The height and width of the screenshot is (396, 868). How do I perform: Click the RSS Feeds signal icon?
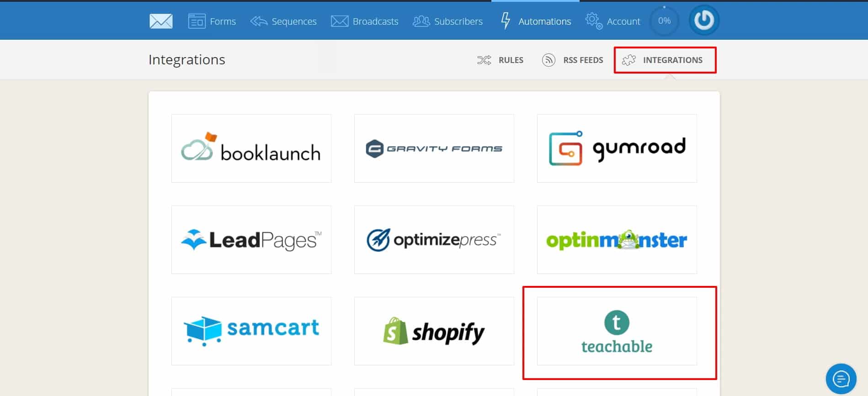(548, 60)
